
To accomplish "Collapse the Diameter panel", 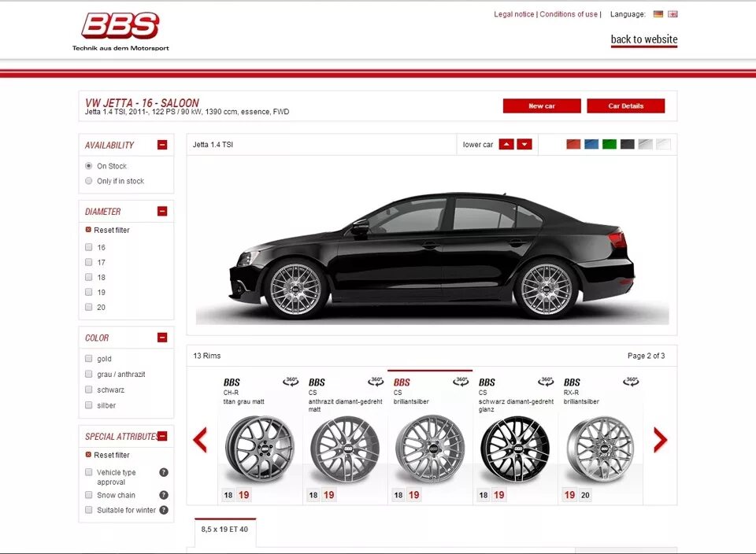I will click(162, 211).
